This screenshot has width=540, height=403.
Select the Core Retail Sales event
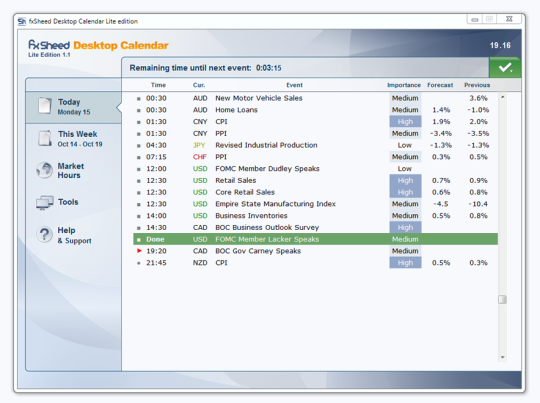(x=315, y=192)
